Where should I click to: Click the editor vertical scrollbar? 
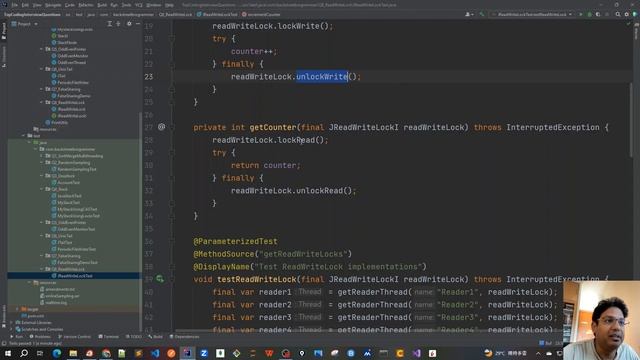(x=631, y=120)
